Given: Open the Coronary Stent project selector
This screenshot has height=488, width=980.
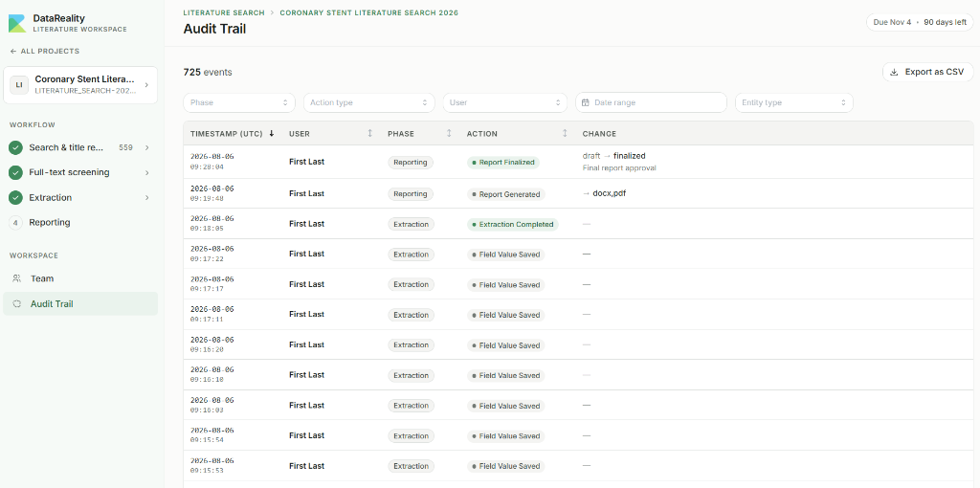Looking at the screenshot, I should (x=80, y=85).
